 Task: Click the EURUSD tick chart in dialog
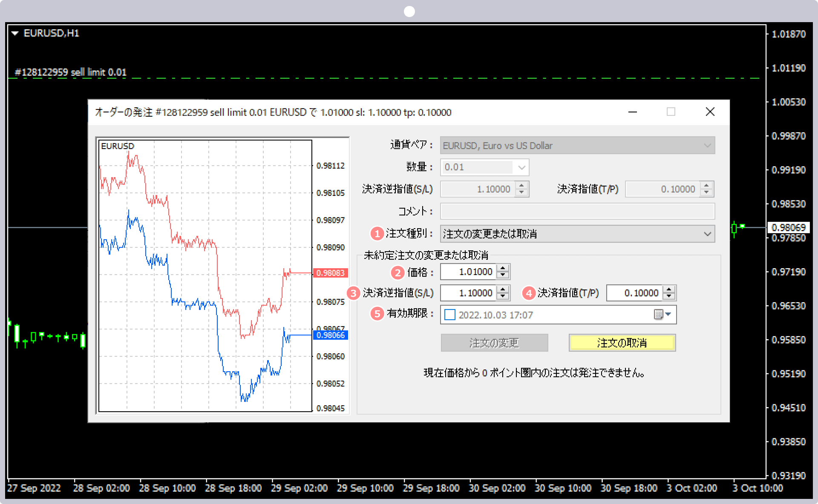(205, 276)
